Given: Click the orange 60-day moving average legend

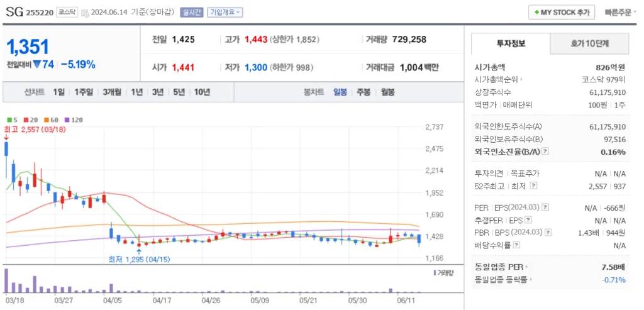Looking at the screenshot, I should (52, 120).
